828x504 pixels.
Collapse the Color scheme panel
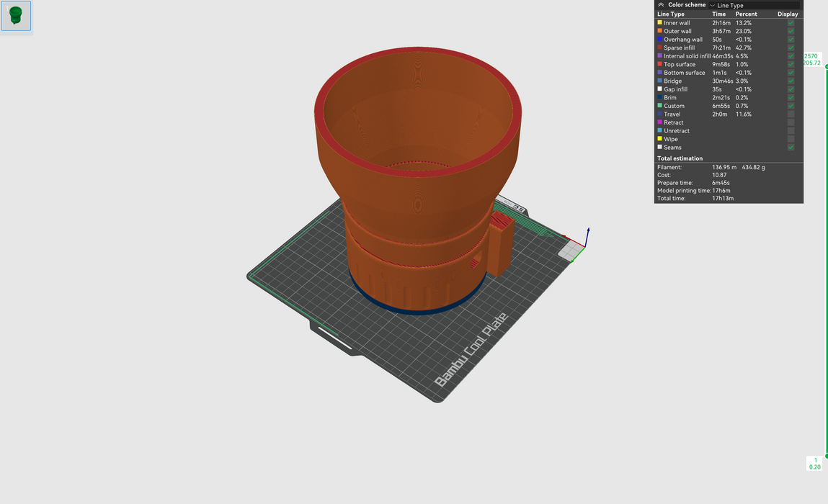[661, 5]
